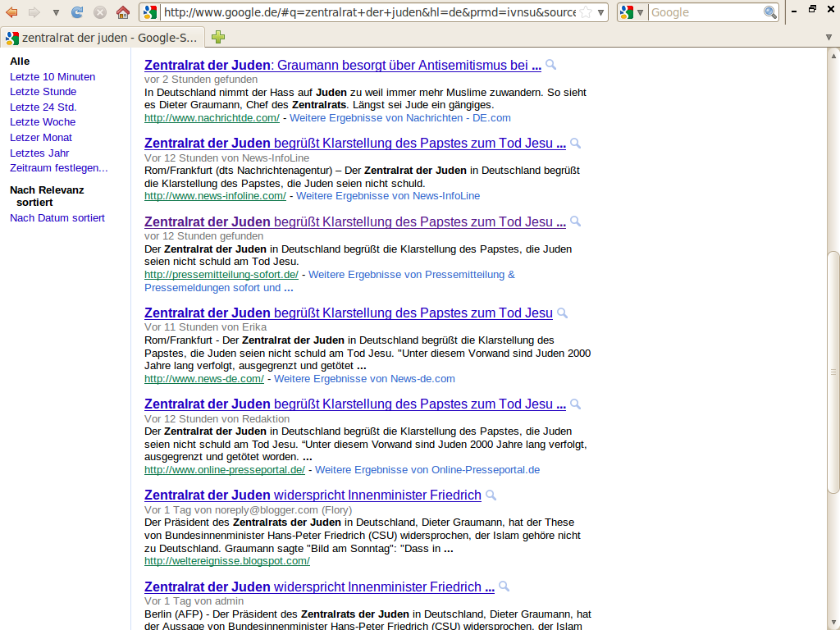This screenshot has height=630, width=840.
Task: Click the Google search box in the toolbar
Action: tap(706, 11)
